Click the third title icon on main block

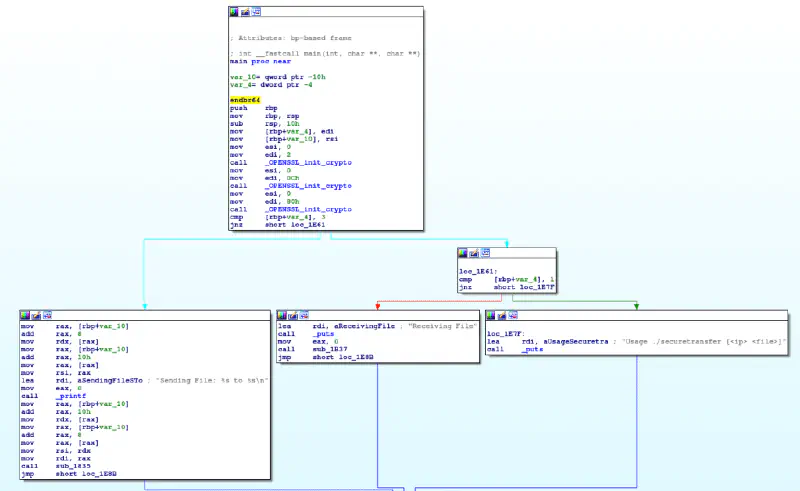pos(256,12)
